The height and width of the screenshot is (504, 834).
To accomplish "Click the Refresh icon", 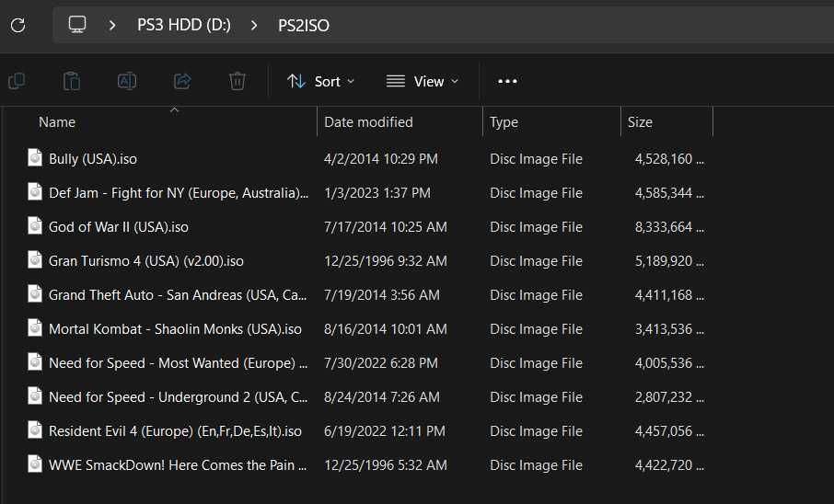I will point(18,25).
